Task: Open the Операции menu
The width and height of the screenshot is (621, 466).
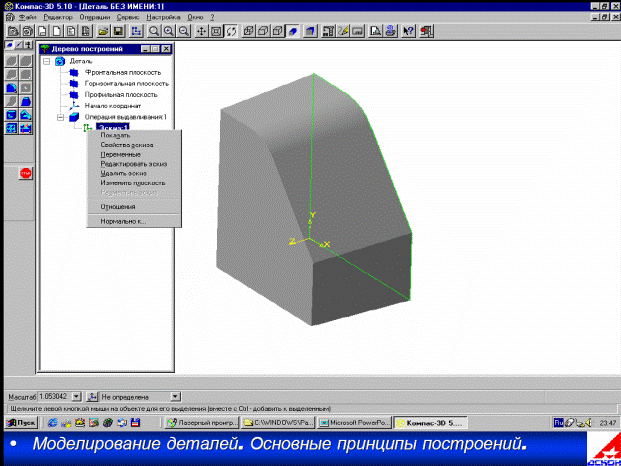Action: point(95,17)
